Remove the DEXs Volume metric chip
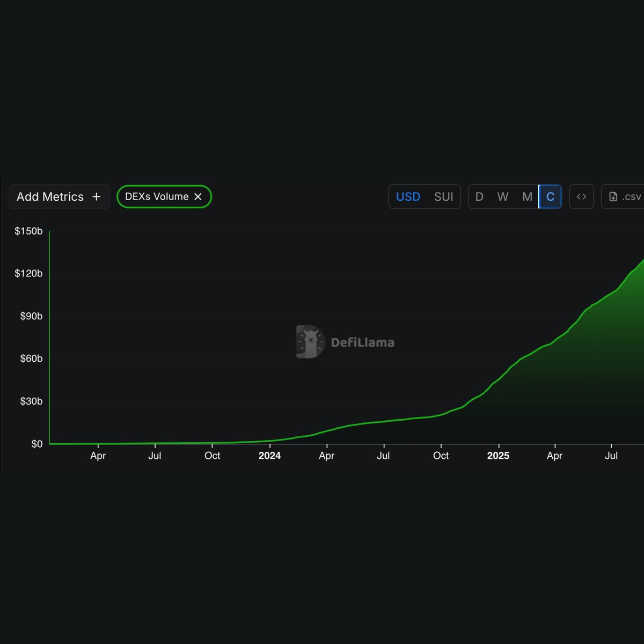This screenshot has width=644, height=644. [198, 197]
